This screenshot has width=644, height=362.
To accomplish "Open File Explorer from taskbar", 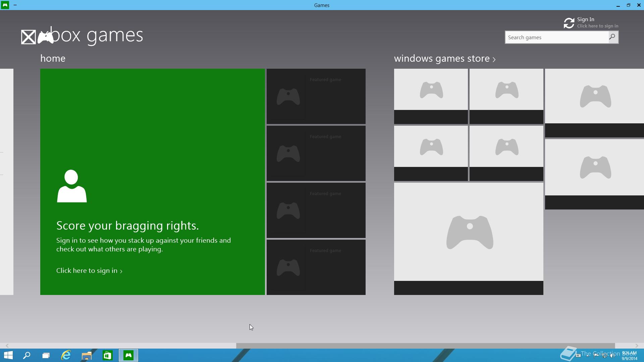I will click(87, 355).
